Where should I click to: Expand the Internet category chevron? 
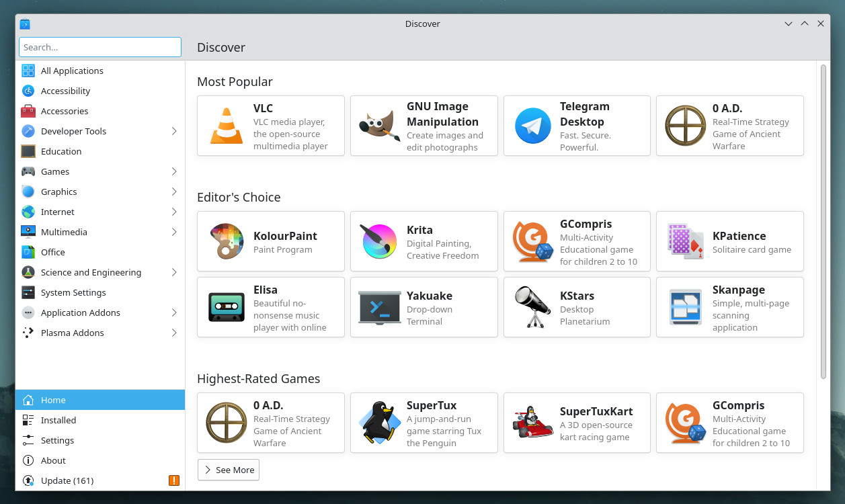pyautogui.click(x=174, y=212)
